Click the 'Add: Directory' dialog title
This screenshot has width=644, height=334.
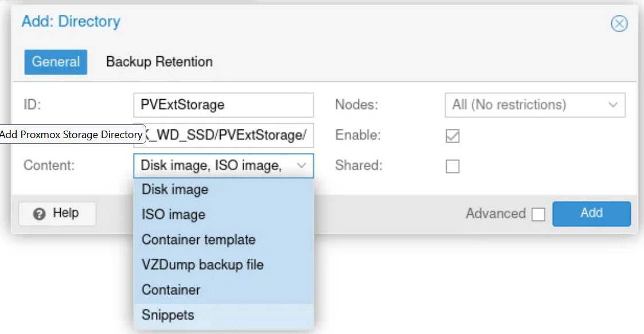71,22
